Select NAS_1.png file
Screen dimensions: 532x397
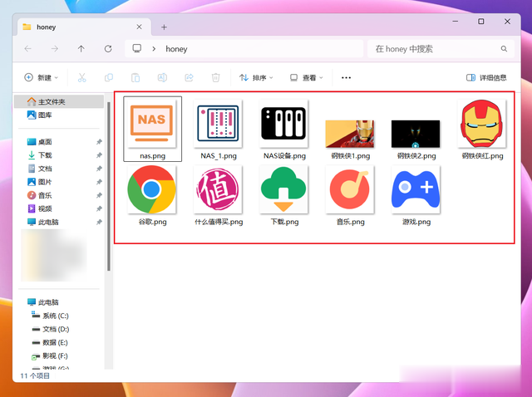218,129
